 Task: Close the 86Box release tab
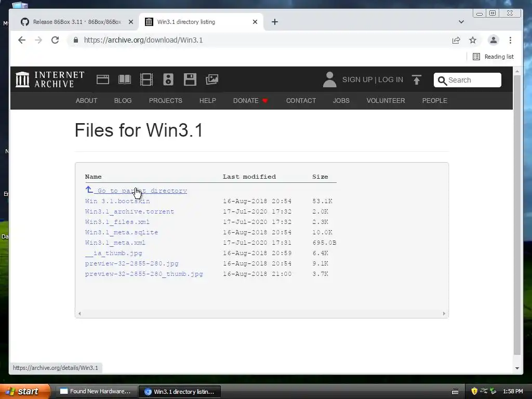pos(131,22)
